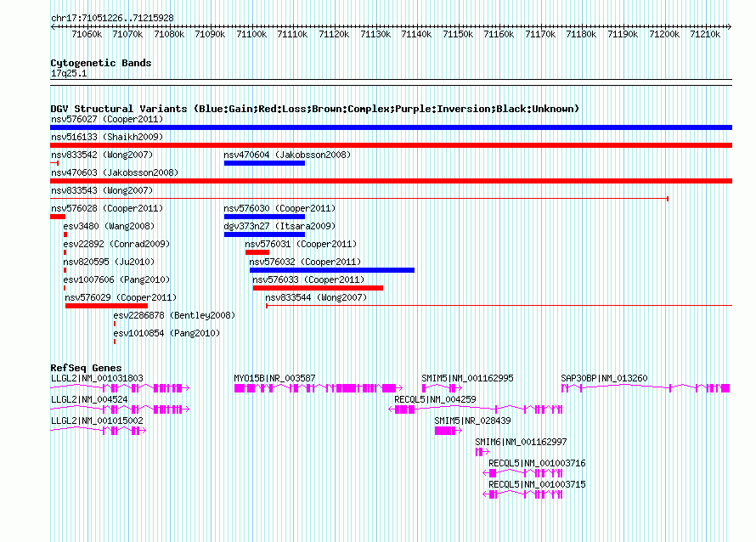Open nsv576031 (Cooper2011) variant label

point(301,244)
